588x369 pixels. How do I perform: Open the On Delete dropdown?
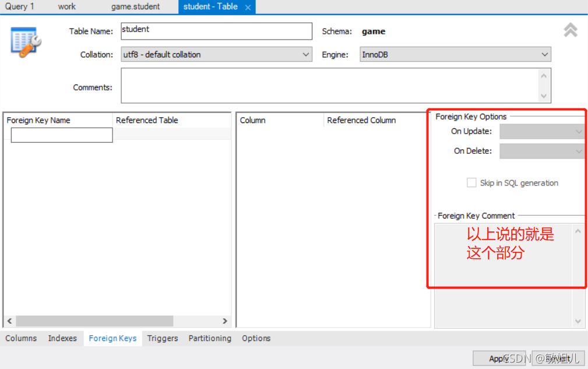coord(542,151)
